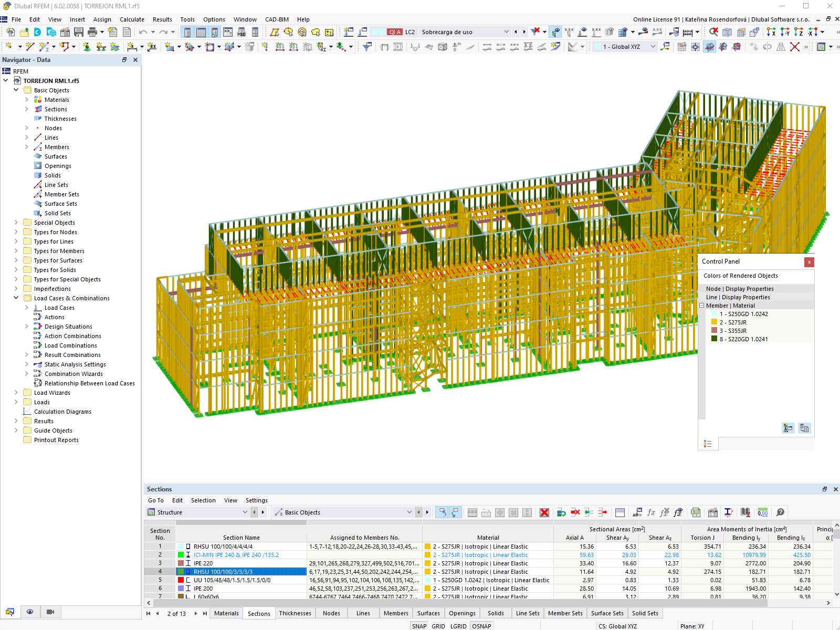
Task: Click the Undo arrow icon
Action: [x=143, y=32]
